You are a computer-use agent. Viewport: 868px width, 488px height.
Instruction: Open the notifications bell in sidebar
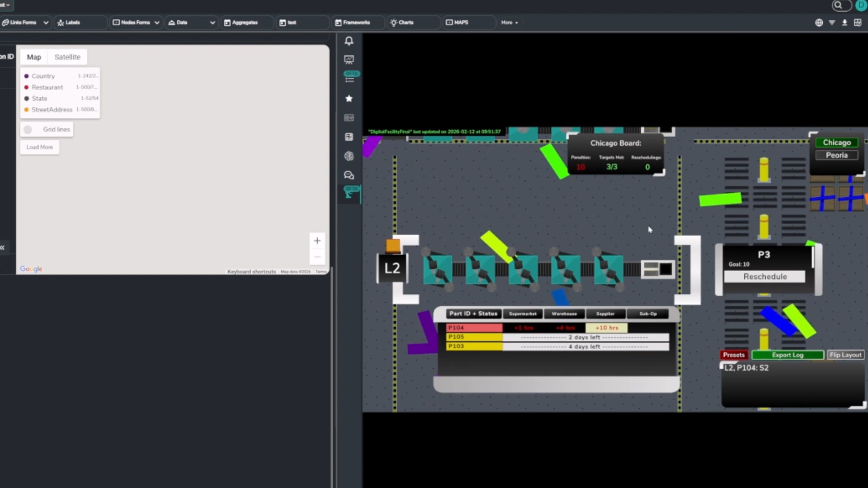[349, 41]
